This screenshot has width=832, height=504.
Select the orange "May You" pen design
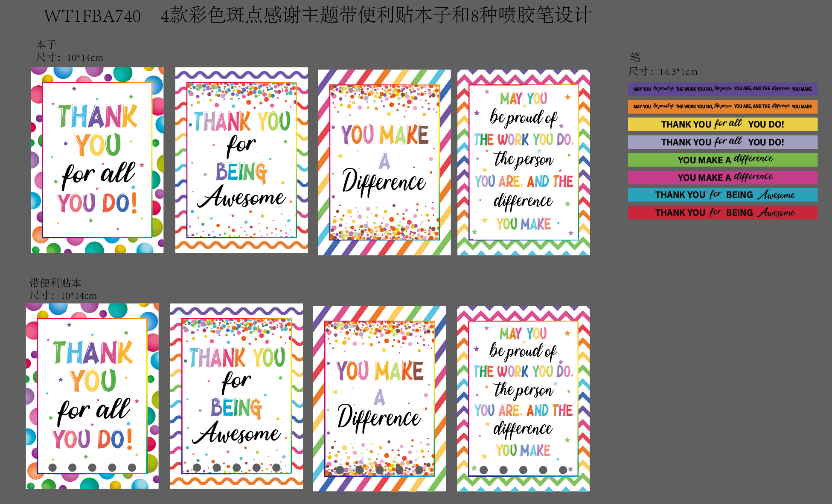click(722, 107)
